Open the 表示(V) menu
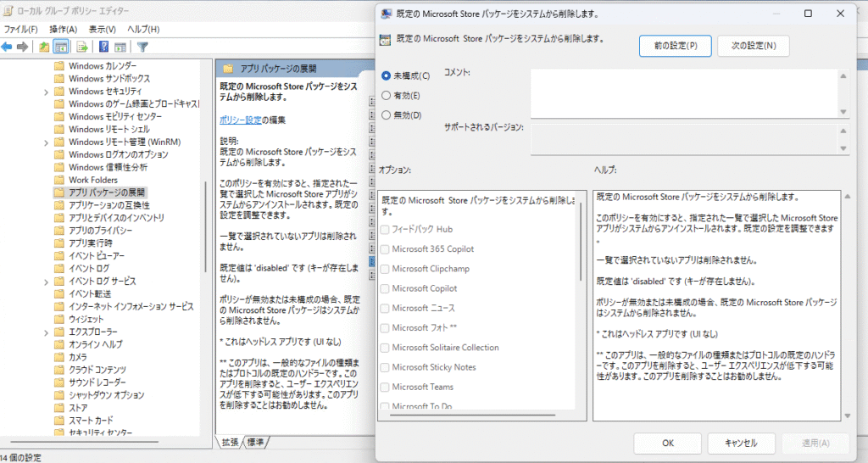 click(x=103, y=30)
